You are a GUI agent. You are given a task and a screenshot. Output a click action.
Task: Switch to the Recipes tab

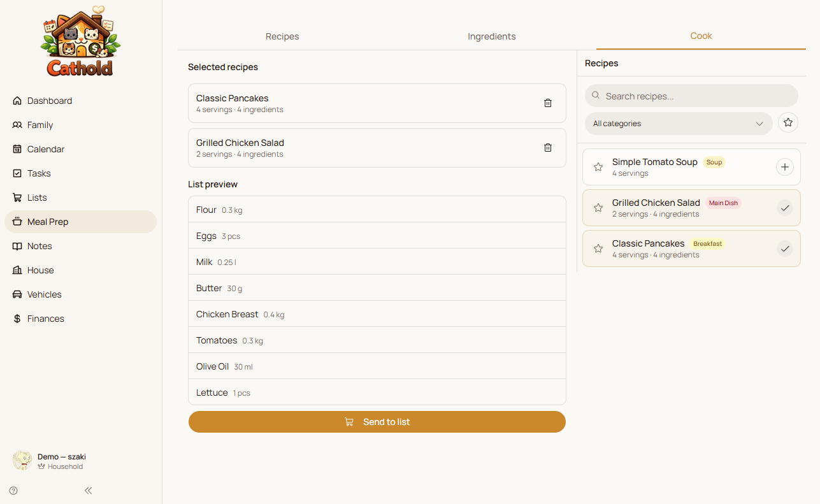(282, 36)
